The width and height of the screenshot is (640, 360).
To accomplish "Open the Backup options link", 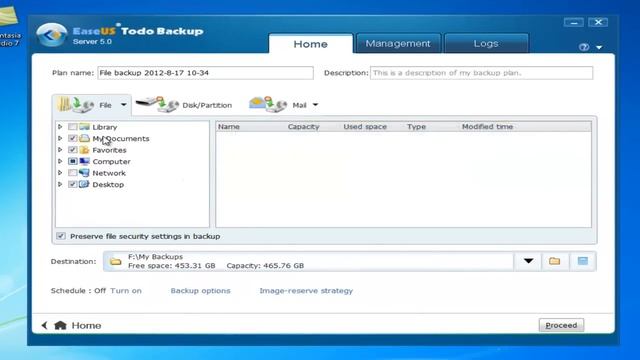I will point(200,291).
